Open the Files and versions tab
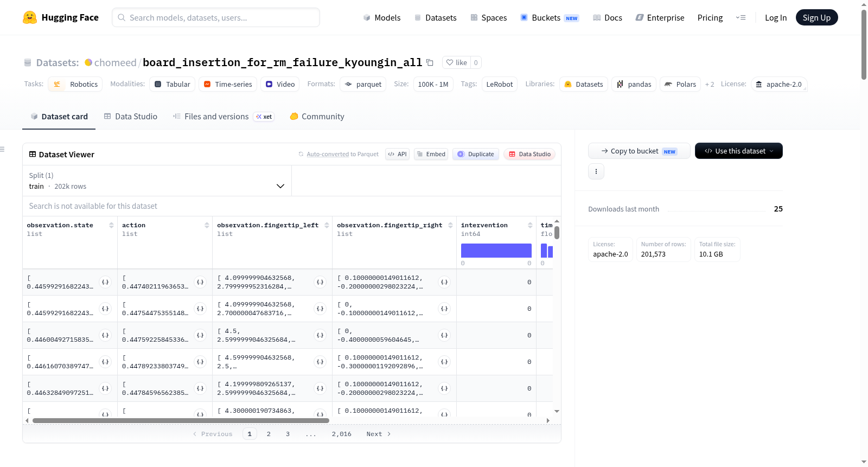 point(224,117)
